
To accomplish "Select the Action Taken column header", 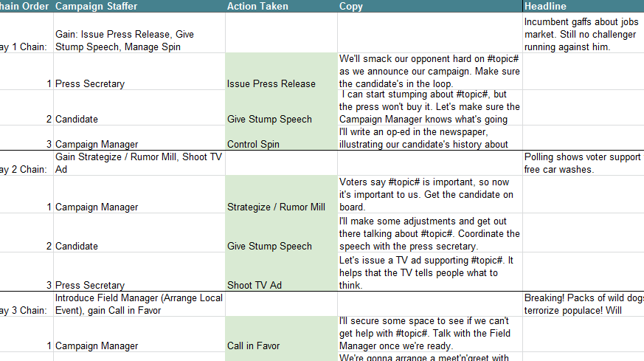I will click(x=281, y=6).
